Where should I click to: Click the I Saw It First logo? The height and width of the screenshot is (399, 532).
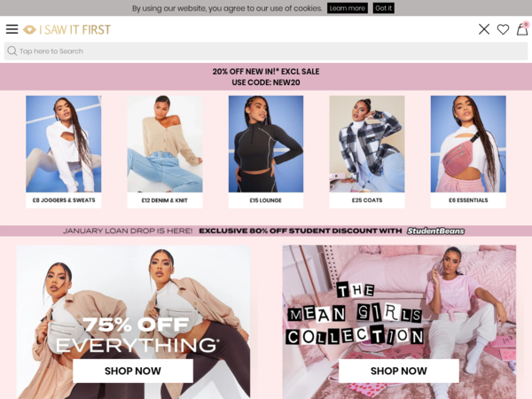tap(66, 29)
